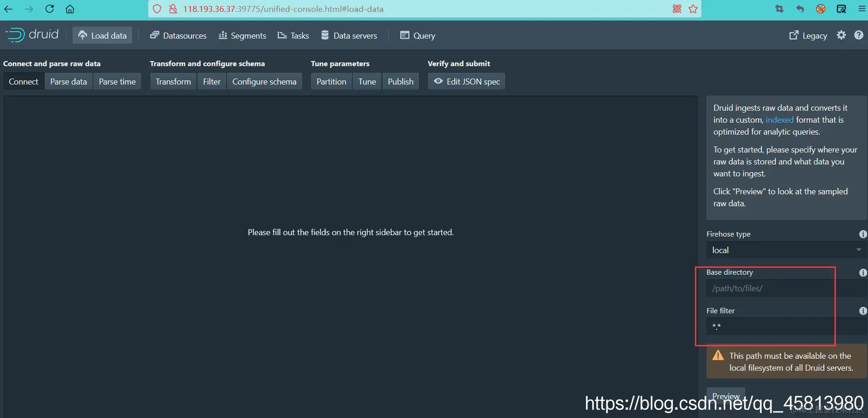Select the Partition step tab
The height and width of the screenshot is (418, 868).
click(x=331, y=81)
